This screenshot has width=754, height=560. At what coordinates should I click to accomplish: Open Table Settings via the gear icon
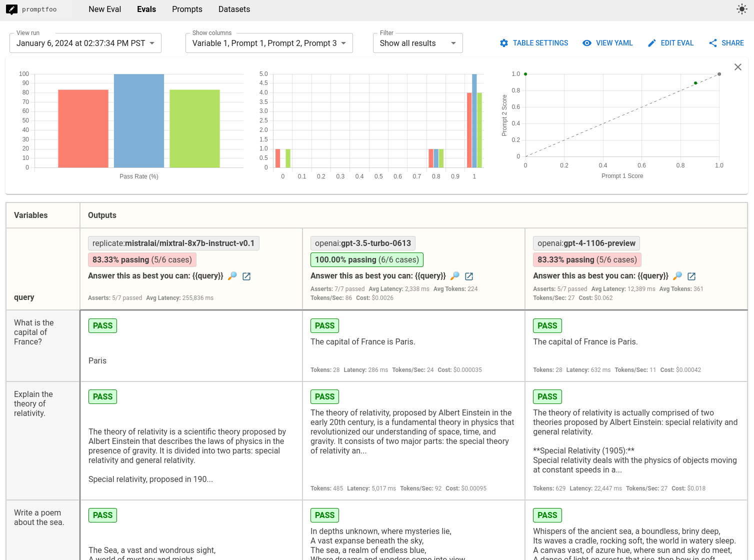pyautogui.click(x=504, y=43)
